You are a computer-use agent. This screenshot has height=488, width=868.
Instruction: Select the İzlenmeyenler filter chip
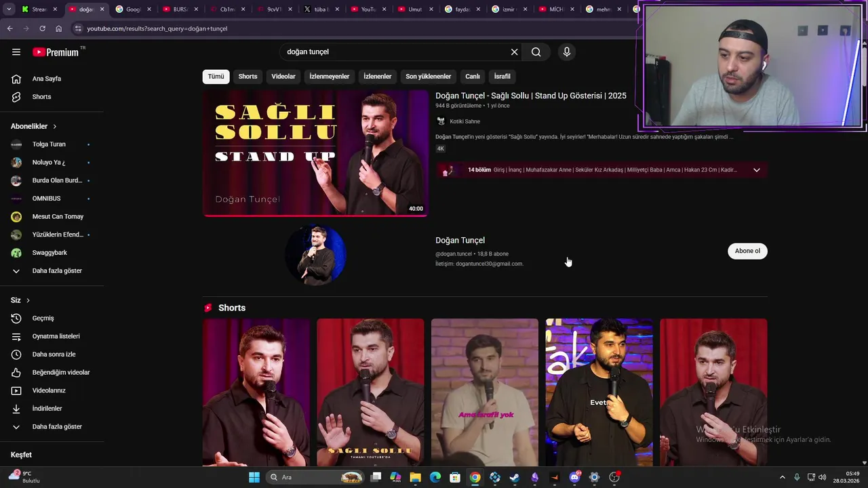pyautogui.click(x=330, y=77)
